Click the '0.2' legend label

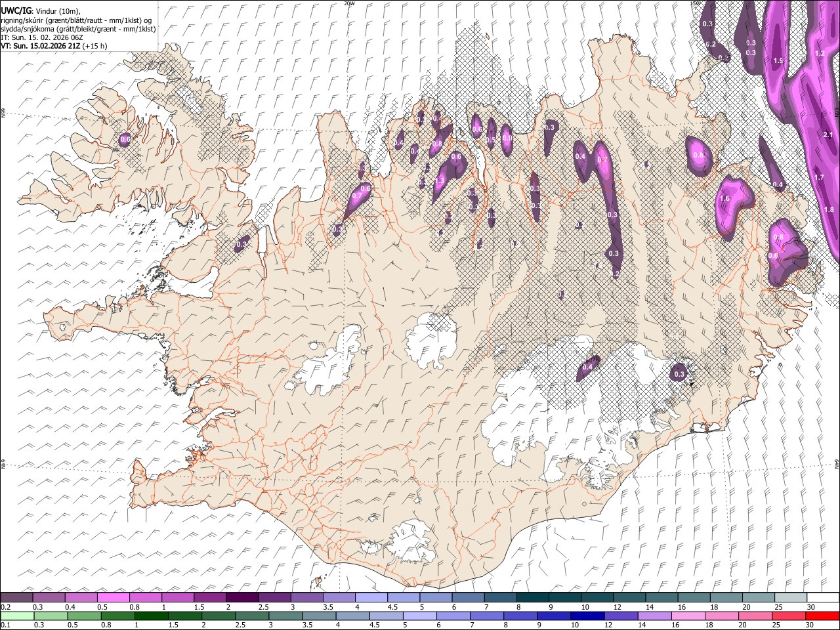pyautogui.click(x=5, y=607)
